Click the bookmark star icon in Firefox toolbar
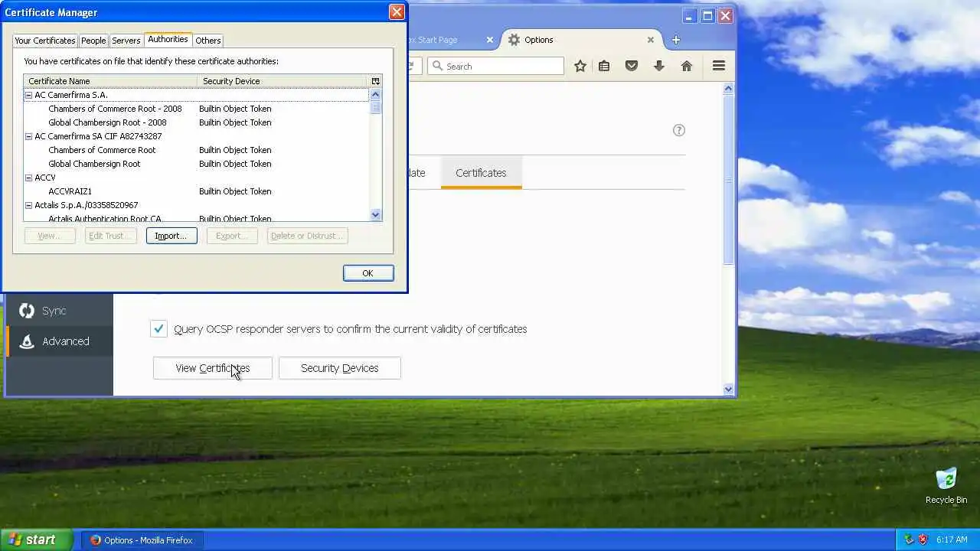This screenshot has width=980, height=551. [580, 66]
